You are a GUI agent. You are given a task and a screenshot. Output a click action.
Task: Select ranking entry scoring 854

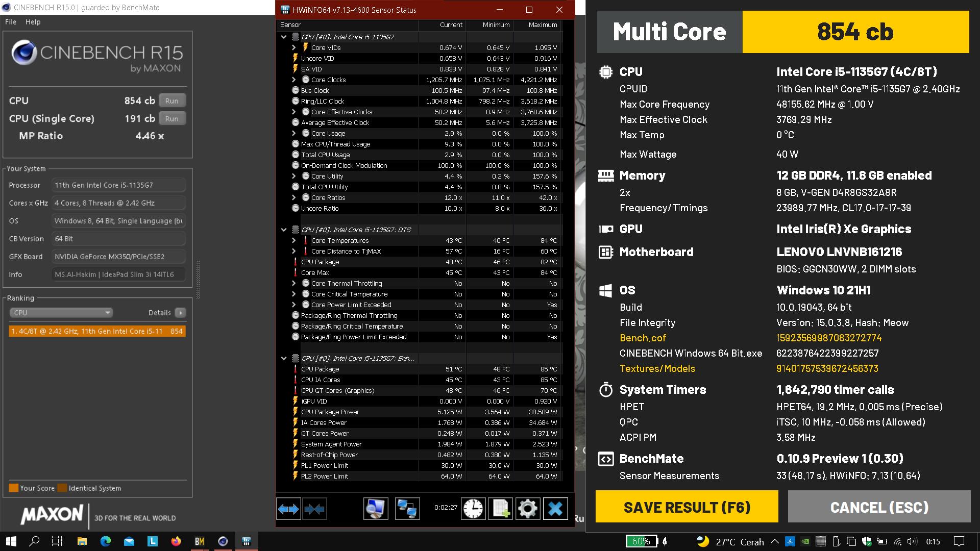click(x=97, y=331)
